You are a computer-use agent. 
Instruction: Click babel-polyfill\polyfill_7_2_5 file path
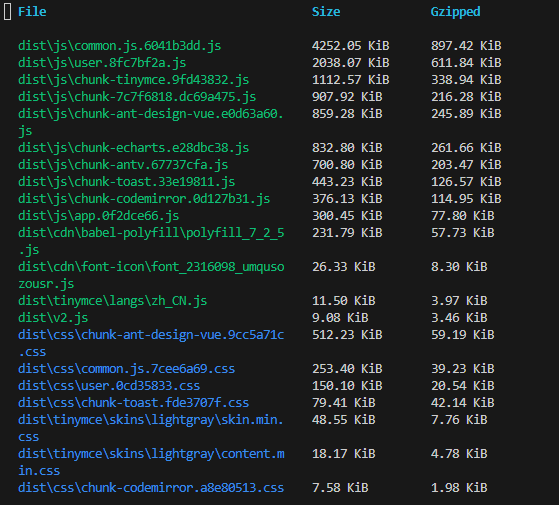coord(151,241)
